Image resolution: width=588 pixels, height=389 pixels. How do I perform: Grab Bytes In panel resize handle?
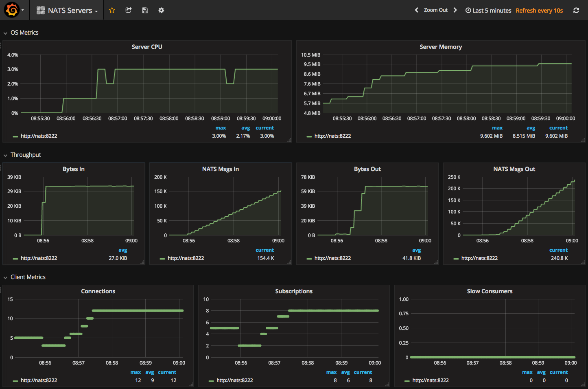(142, 262)
